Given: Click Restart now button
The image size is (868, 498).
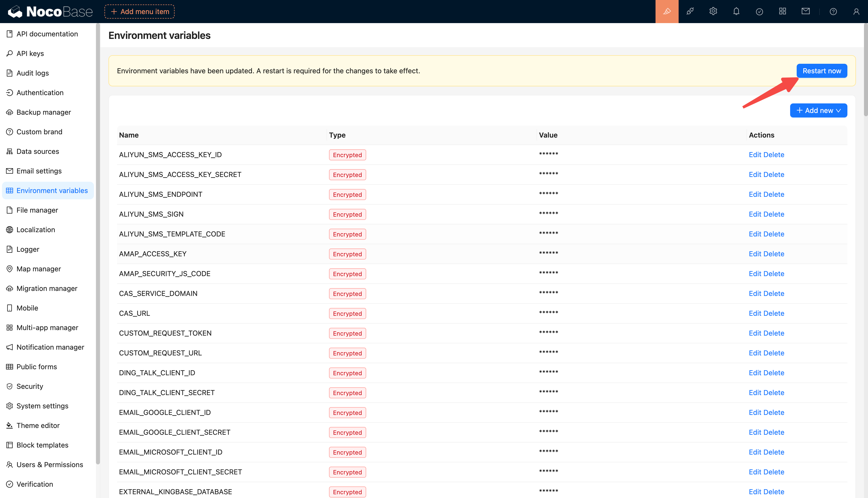Looking at the screenshot, I should [x=822, y=71].
